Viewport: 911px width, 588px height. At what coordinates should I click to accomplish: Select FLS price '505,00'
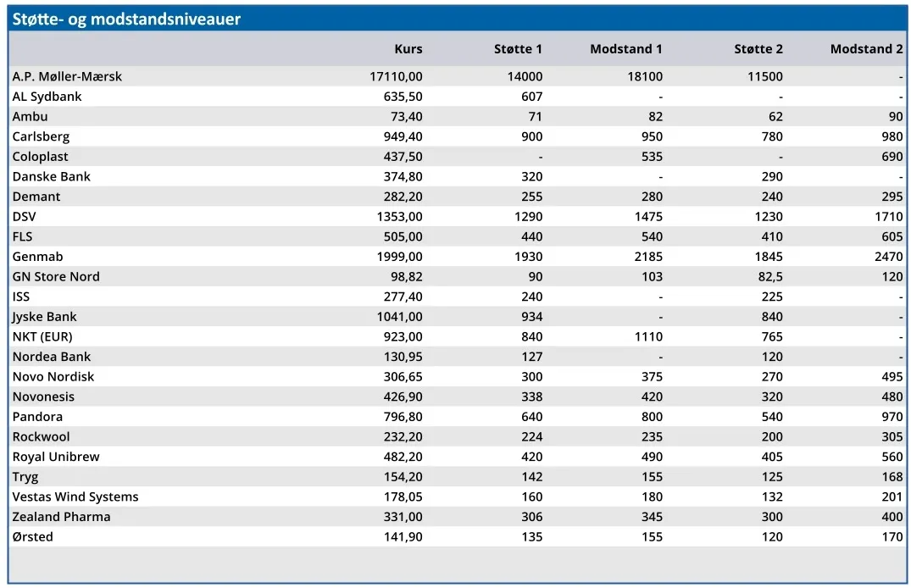pos(403,236)
